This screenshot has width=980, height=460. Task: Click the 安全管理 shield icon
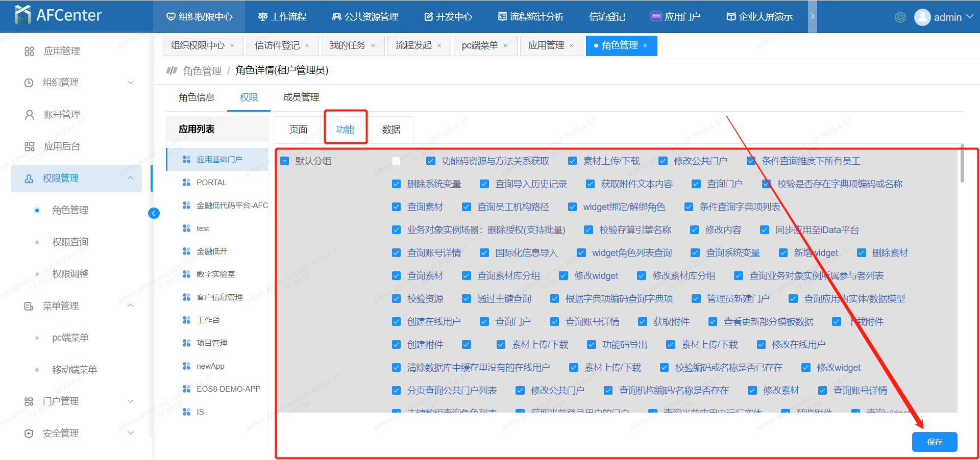coord(29,433)
